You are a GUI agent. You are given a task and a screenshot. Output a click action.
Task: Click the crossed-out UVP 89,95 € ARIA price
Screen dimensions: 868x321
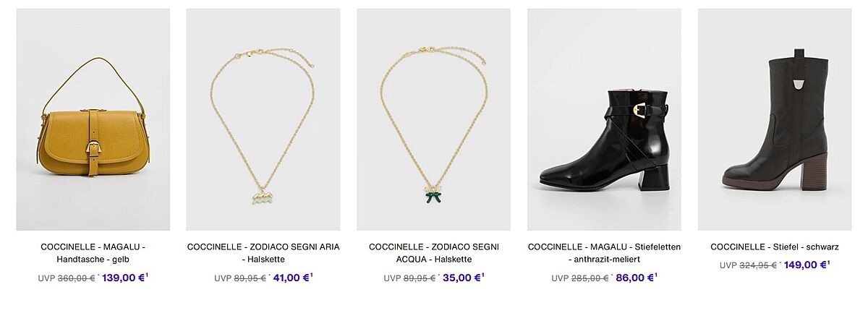coord(250,278)
